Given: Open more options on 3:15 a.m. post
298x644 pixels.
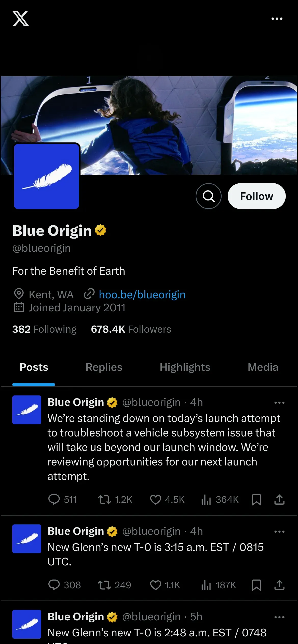Looking at the screenshot, I should click(x=279, y=532).
